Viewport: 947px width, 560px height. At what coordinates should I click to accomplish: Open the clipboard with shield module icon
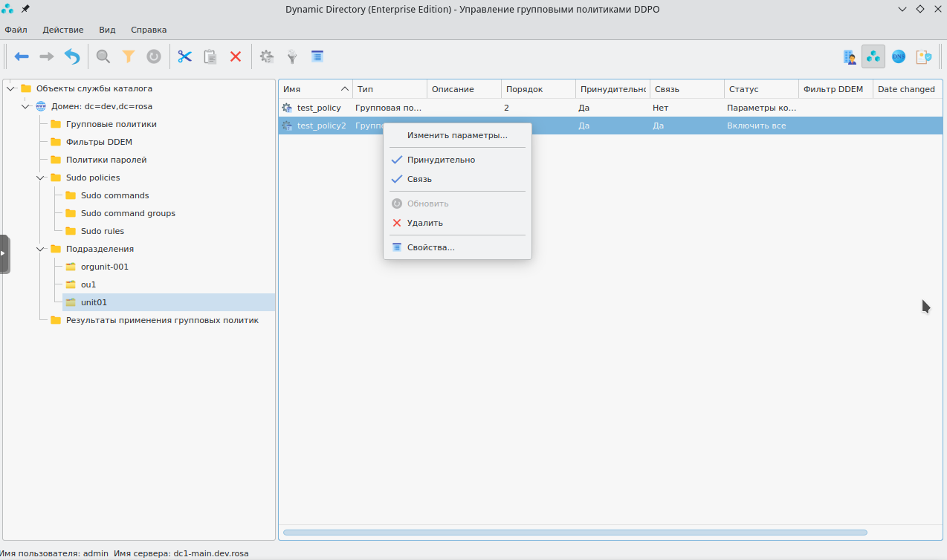click(x=924, y=56)
